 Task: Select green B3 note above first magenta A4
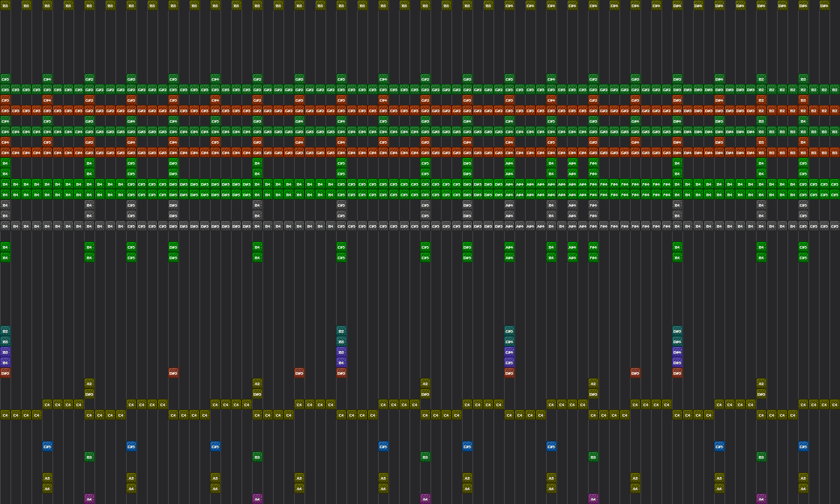tap(89, 457)
